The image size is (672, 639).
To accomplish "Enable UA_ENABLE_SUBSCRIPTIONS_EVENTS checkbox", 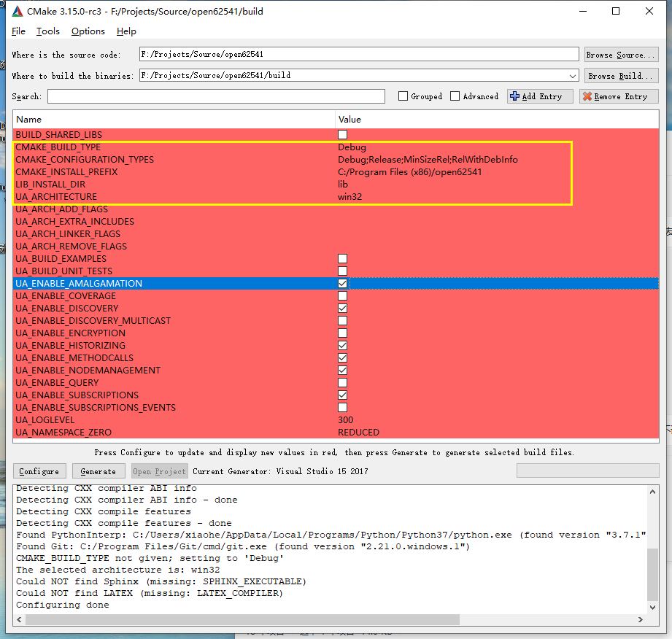I will 342,408.
